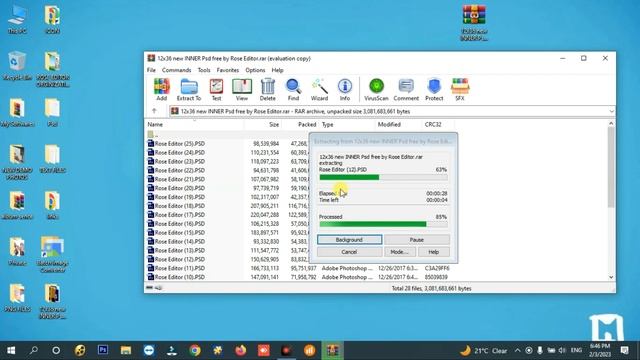This screenshot has width=640, height=360.
Task: Cancel the extraction
Action: tap(349, 252)
